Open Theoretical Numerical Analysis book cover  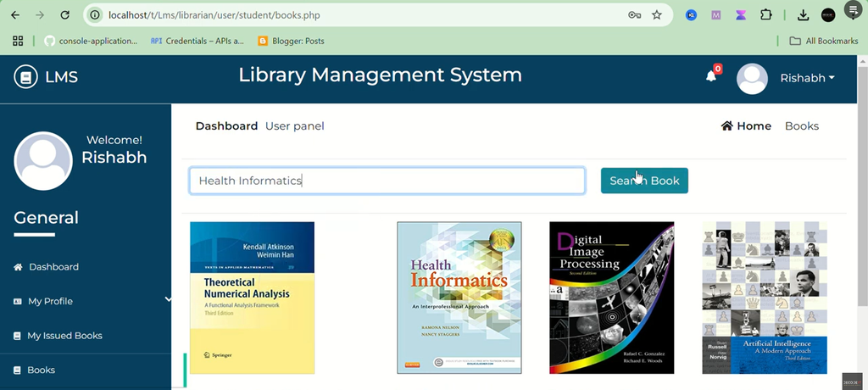tap(252, 298)
